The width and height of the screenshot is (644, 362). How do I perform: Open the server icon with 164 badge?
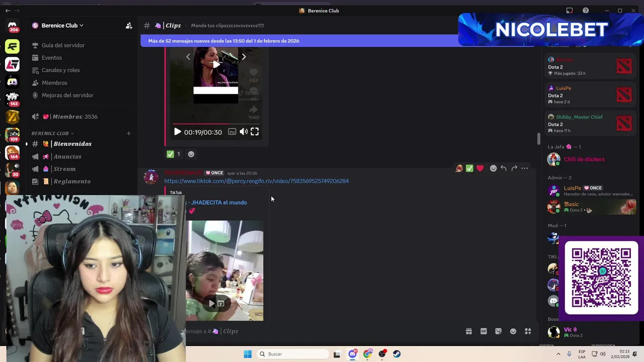(12, 152)
